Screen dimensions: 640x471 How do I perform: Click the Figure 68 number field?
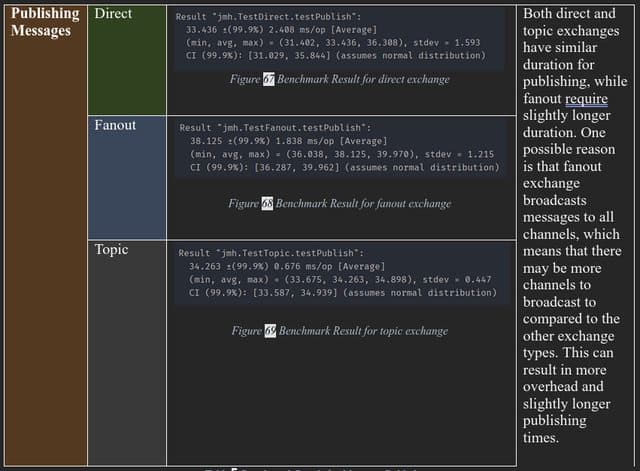click(267, 203)
